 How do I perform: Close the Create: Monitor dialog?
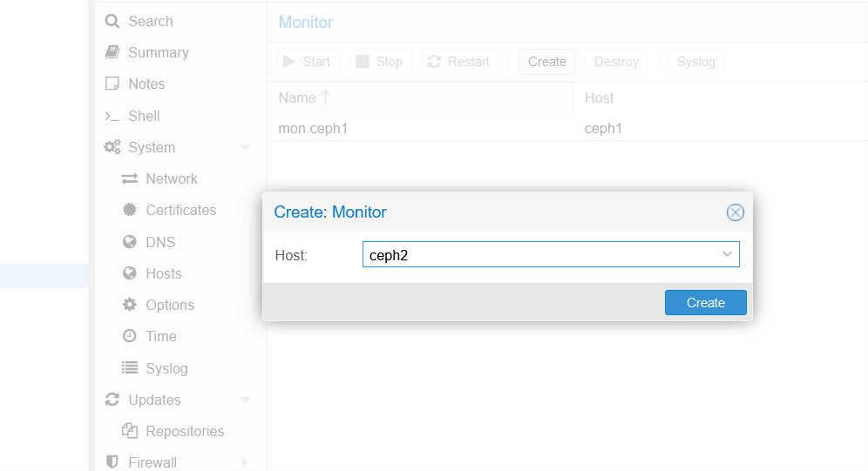click(x=735, y=212)
